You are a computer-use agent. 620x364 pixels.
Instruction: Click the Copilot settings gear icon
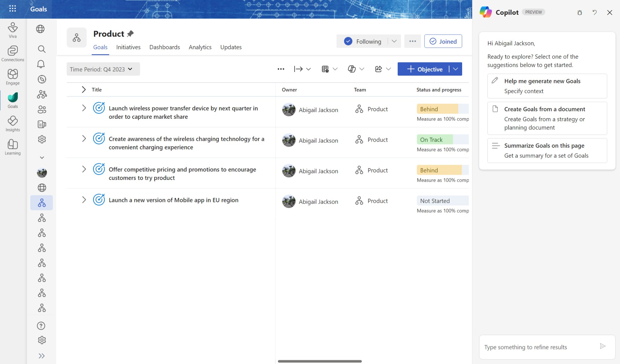(580, 12)
